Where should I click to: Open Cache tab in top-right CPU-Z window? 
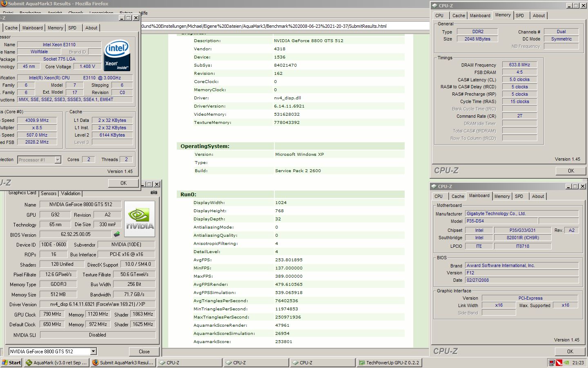pyautogui.click(x=459, y=16)
